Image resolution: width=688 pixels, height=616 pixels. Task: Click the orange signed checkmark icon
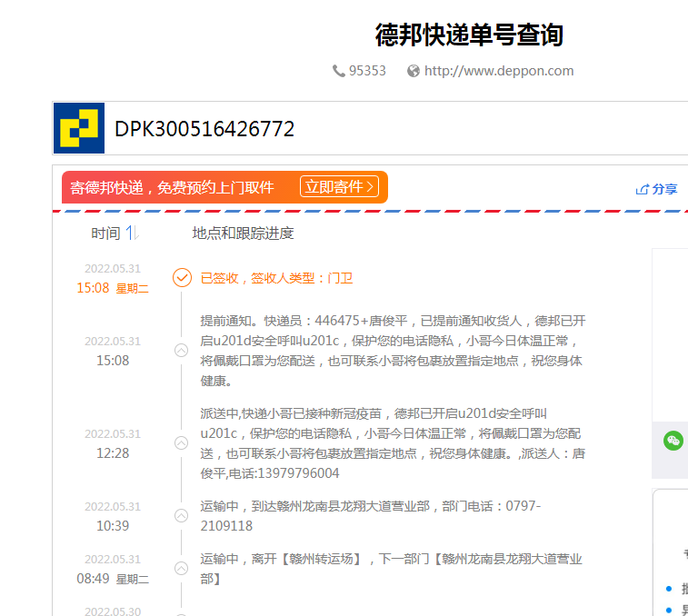pyautogui.click(x=182, y=278)
